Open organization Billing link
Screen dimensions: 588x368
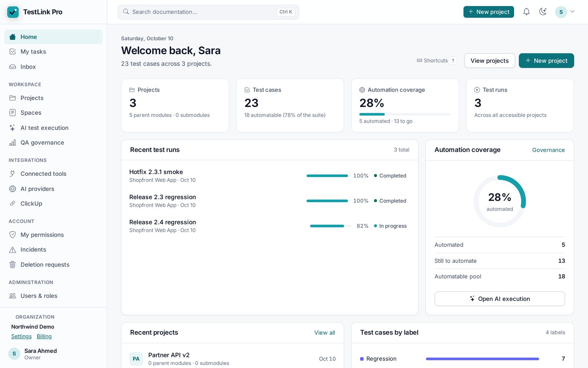point(44,336)
